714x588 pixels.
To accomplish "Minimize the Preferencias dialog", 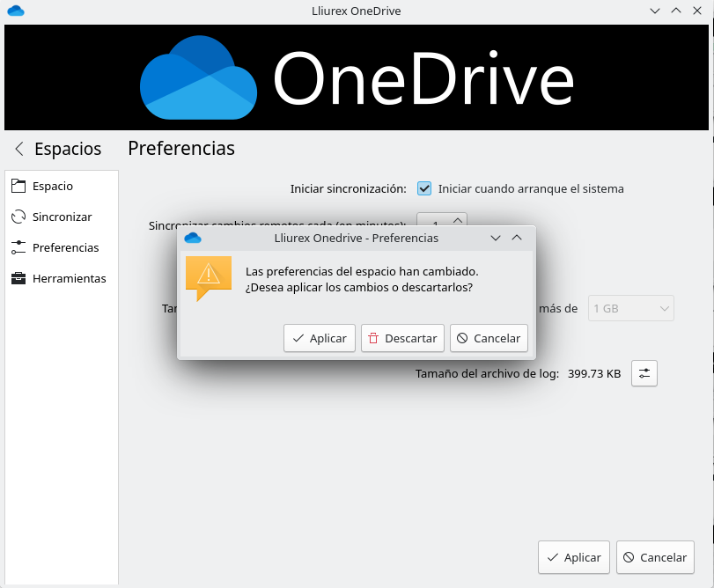I will click(x=496, y=238).
